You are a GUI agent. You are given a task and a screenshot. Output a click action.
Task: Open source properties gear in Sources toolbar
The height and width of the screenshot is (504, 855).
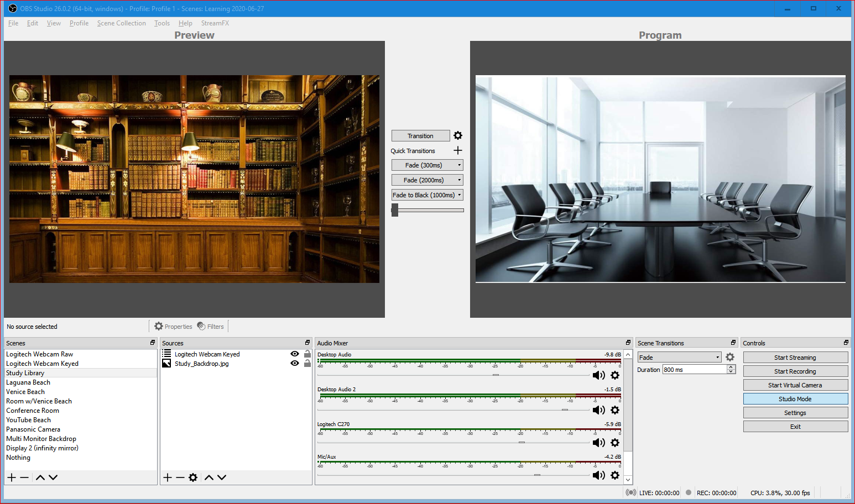coord(192,477)
